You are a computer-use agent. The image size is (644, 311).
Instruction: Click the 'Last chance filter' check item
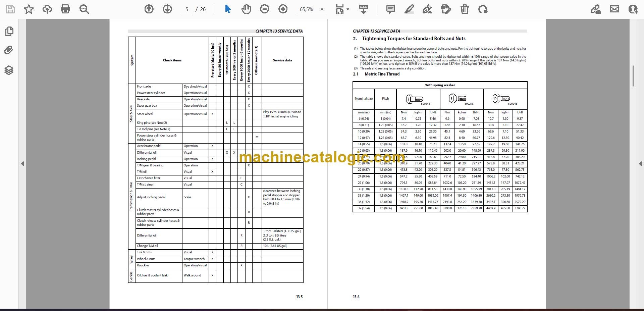point(149,178)
